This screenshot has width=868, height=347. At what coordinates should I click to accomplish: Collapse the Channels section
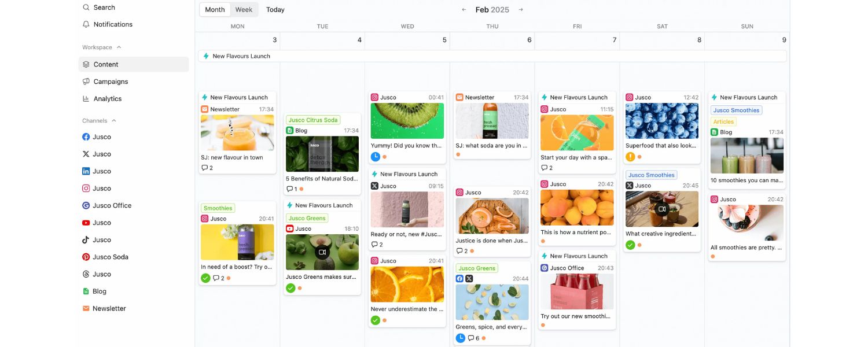112,120
